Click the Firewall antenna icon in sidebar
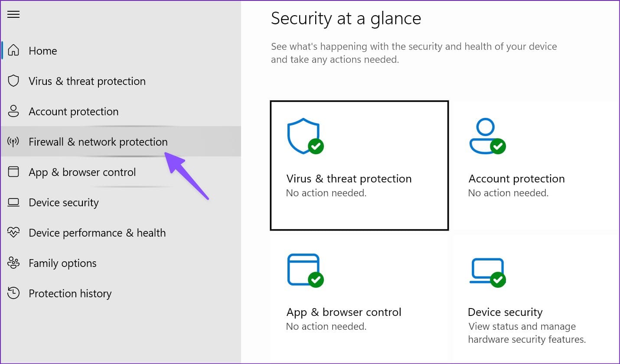 tap(13, 141)
